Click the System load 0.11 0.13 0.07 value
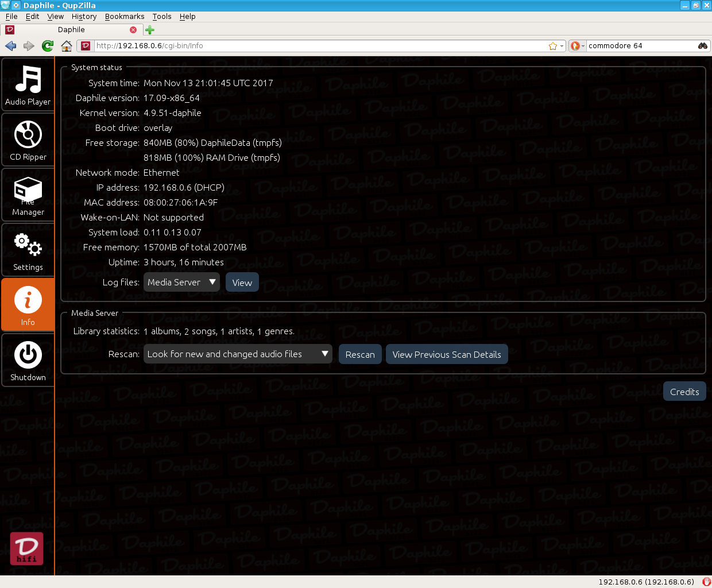Image resolution: width=712 pixels, height=588 pixels. (x=172, y=232)
